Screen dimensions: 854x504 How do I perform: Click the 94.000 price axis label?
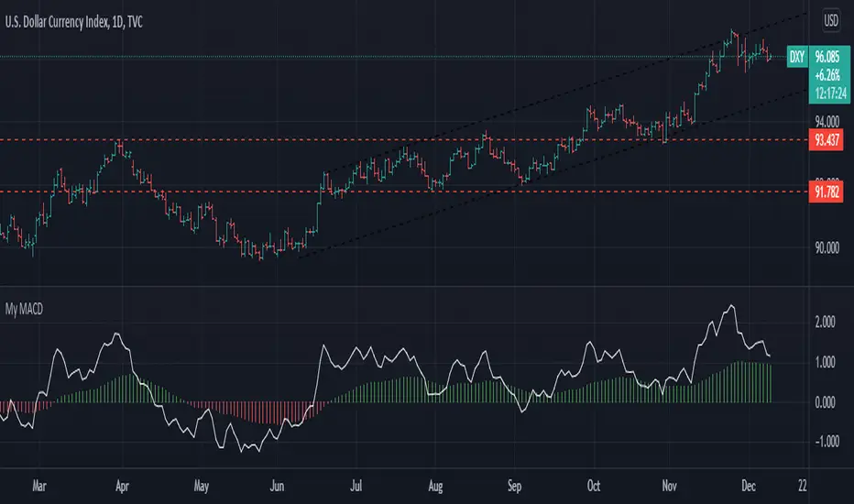827,121
